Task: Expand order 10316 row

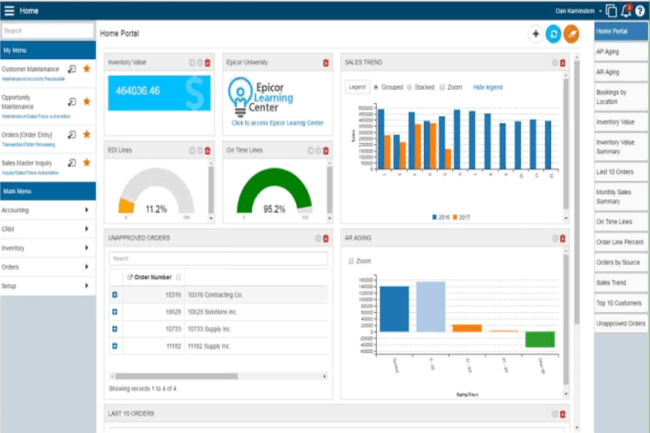Action: pos(115,295)
